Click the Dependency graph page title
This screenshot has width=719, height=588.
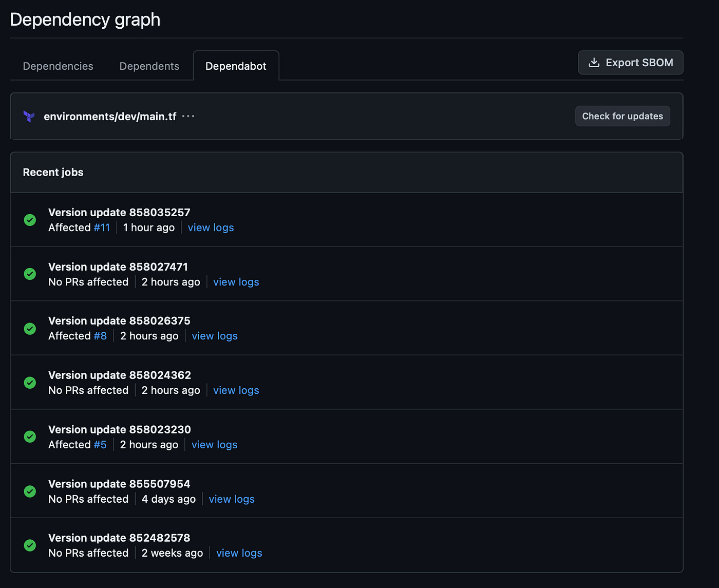point(85,20)
